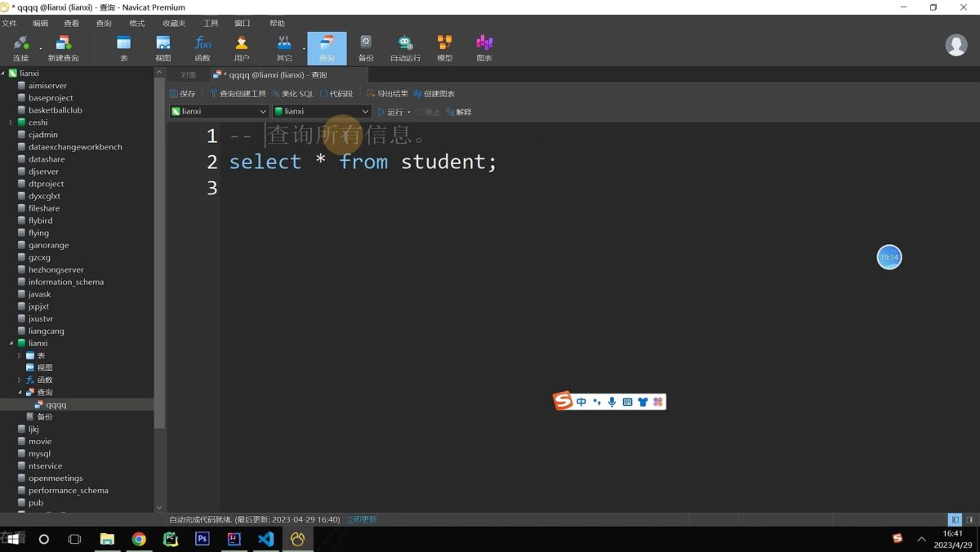The width and height of the screenshot is (980, 552).
Task: Open the 编辑 (Edit) menu
Action: (x=41, y=24)
